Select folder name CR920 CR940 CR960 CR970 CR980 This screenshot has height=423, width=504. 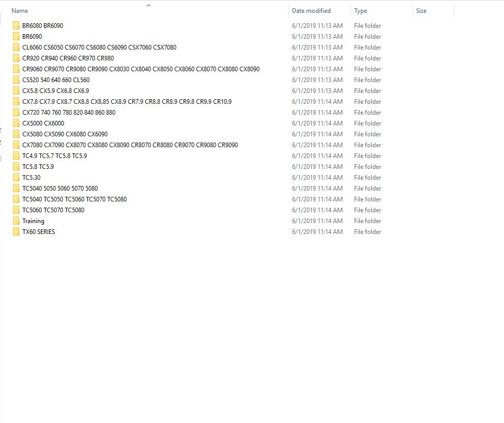tap(68, 58)
